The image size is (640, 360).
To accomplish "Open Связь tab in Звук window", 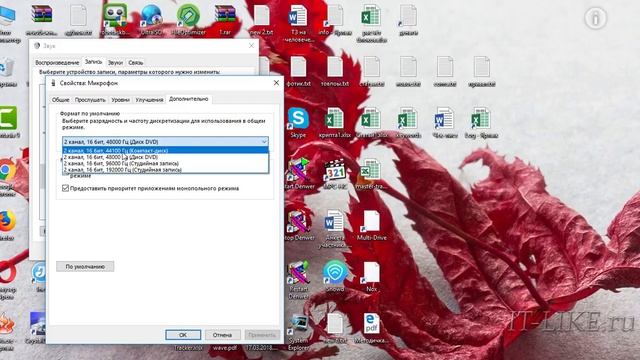I will click(136, 62).
